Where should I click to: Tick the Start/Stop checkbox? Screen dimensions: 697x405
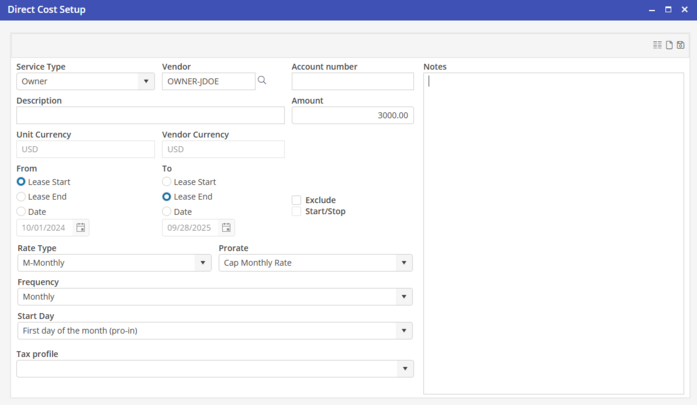(x=296, y=212)
